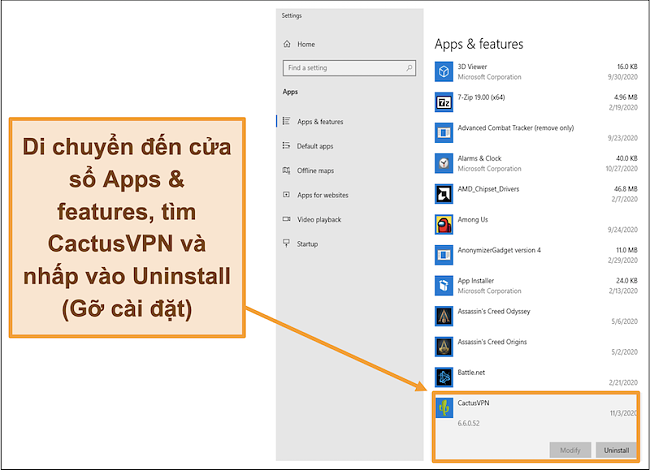
Task: Click the Apps for websites sidebar icon
Action: click(286, 194)
